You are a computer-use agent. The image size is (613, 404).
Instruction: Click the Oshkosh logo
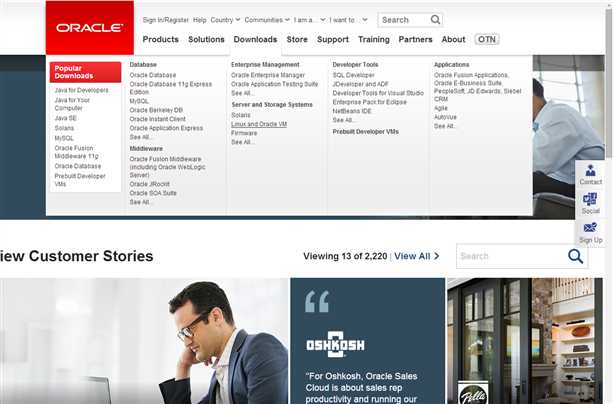[335, 345]
